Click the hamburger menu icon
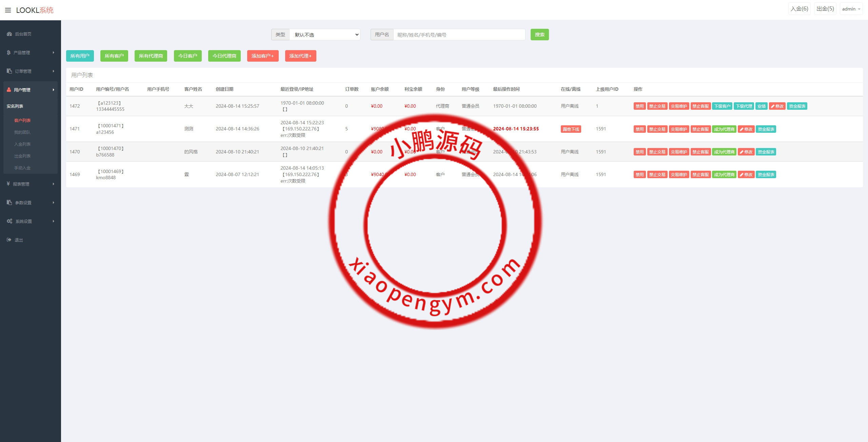The height and width of the screenshot is (442, 868). [x=8, y=10]
